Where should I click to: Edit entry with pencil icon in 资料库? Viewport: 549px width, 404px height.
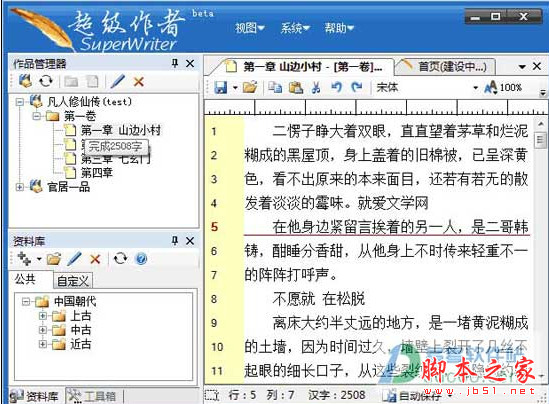point(74,259)
